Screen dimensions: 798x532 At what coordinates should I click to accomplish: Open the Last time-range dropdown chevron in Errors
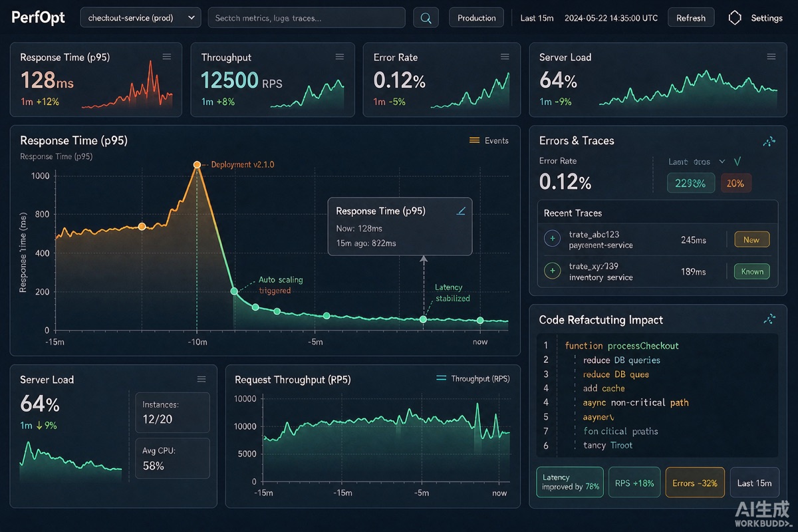click(722, 162)
